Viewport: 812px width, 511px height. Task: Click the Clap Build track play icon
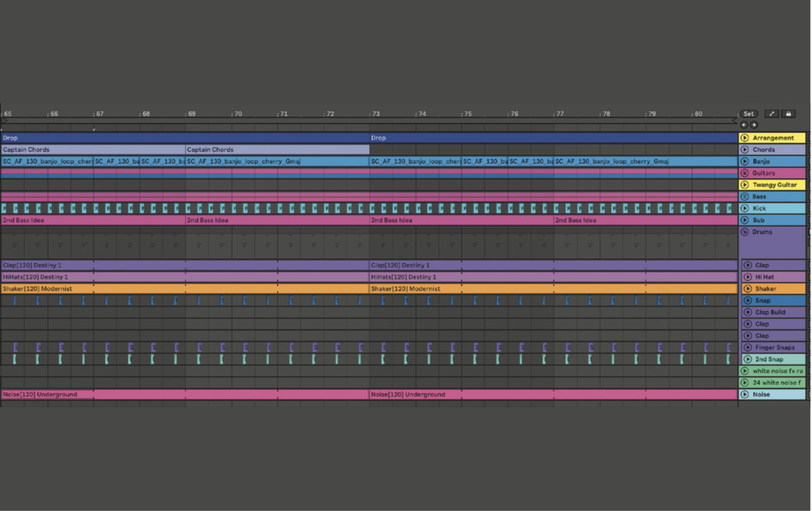tap(744, 311)
